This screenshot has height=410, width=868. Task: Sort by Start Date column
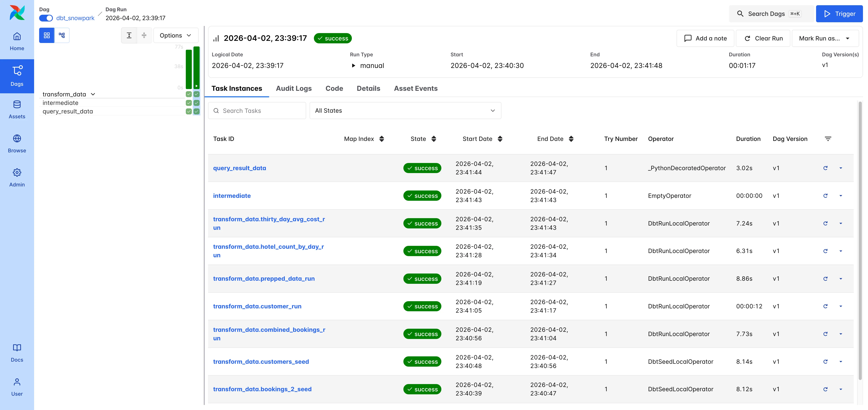(500, 139)
